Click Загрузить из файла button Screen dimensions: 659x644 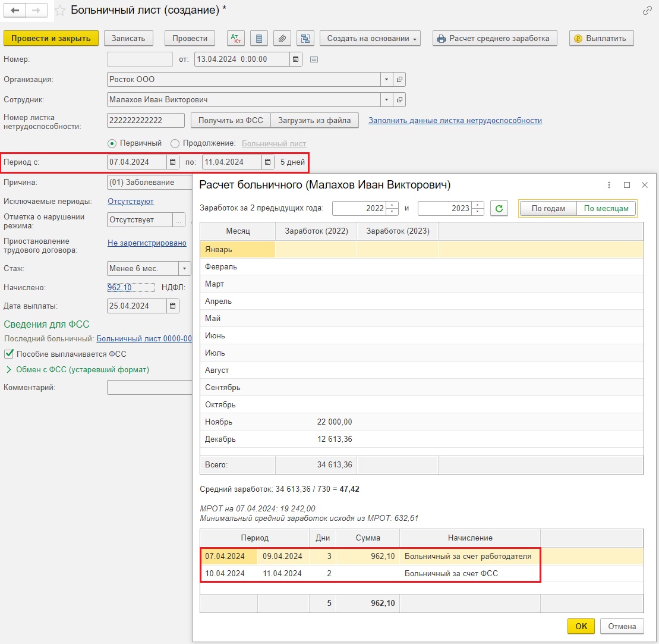[x=314, y=120]
